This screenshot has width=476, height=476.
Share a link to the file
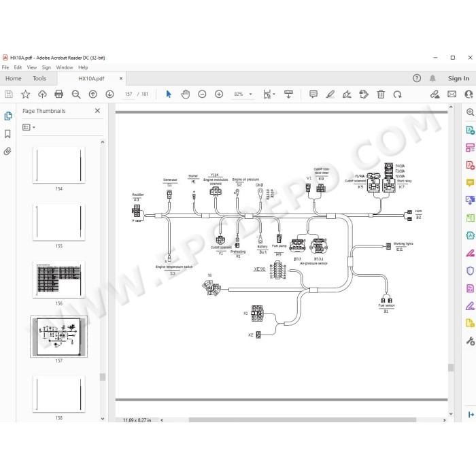coord(435,95)
